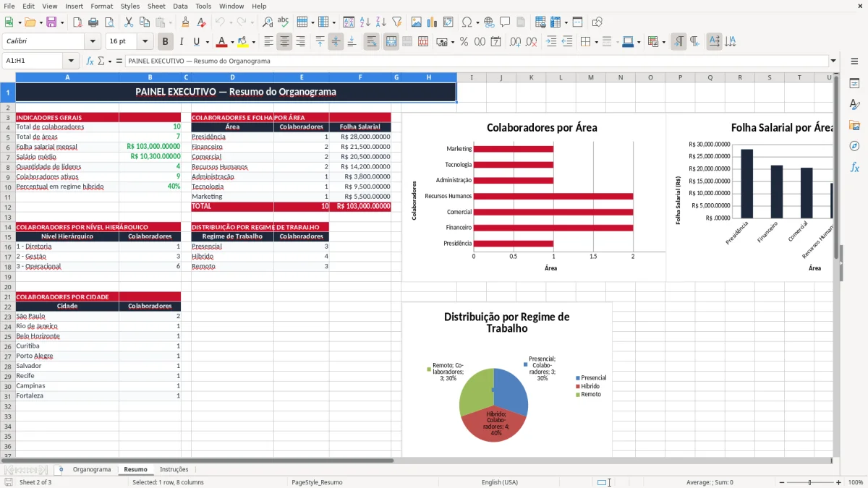Image resolution: width=868 pixels, height=488 pixels.
Task: Click the formula input line
Action: click(476, 61)
